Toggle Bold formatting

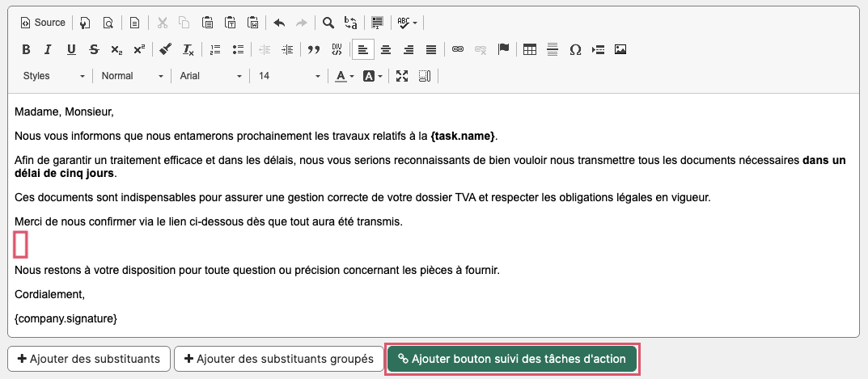point(26,49)
